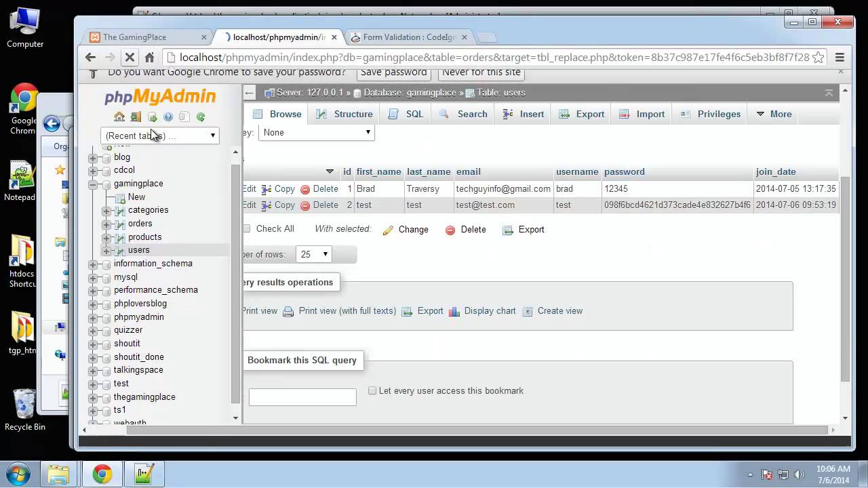Image resolution: width=868 pixels, height=488 pixels.
Task: Open the Export tab
Action: (582, 114)
